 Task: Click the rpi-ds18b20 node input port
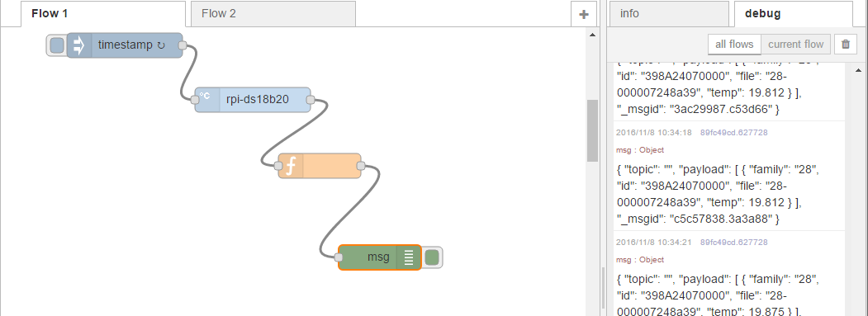[x=195, y=100]
